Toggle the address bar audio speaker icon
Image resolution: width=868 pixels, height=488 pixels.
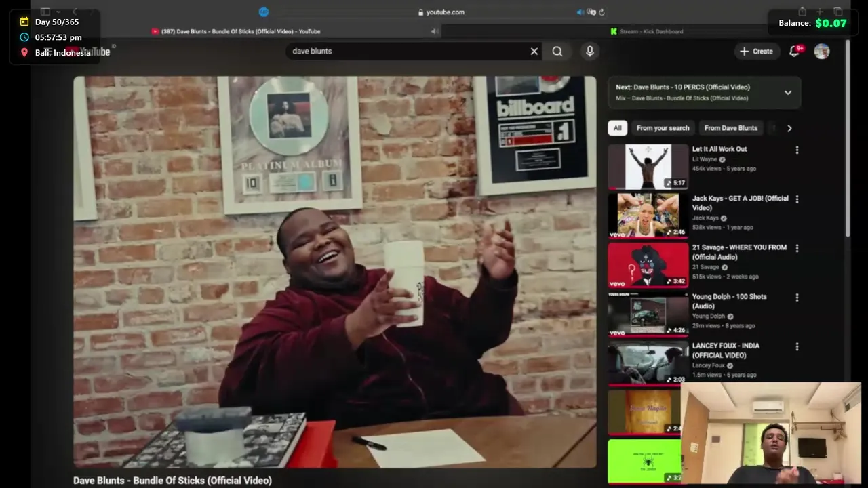(x=580, y=12)
